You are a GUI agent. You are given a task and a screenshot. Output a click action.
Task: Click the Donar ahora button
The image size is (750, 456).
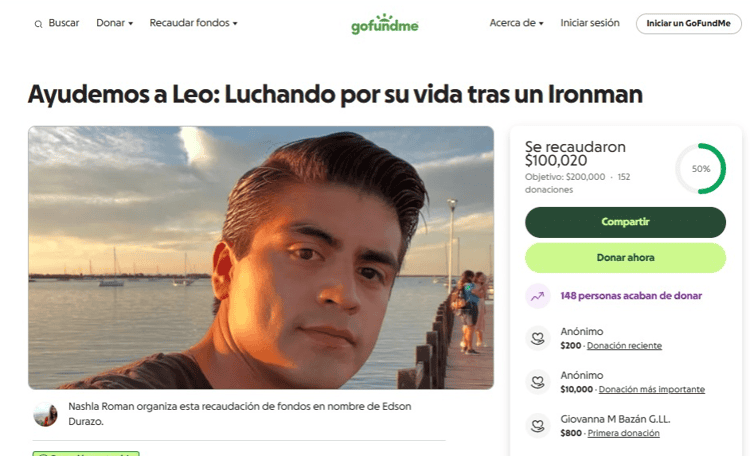tap(625, 258)
